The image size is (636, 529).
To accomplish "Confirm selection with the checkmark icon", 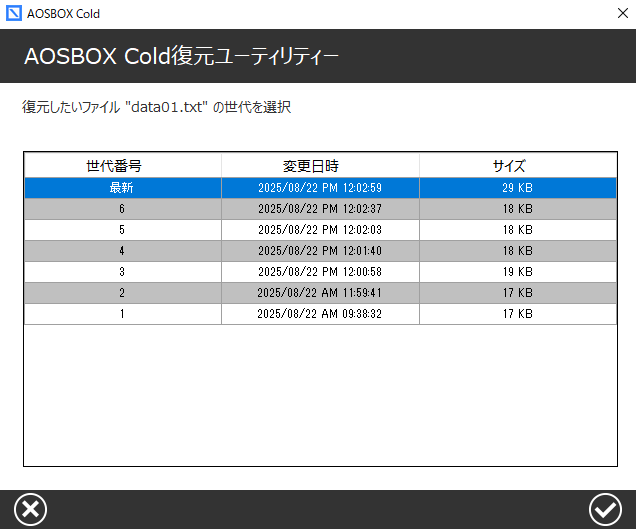I will pyautogui.click(x=604, y=510).
